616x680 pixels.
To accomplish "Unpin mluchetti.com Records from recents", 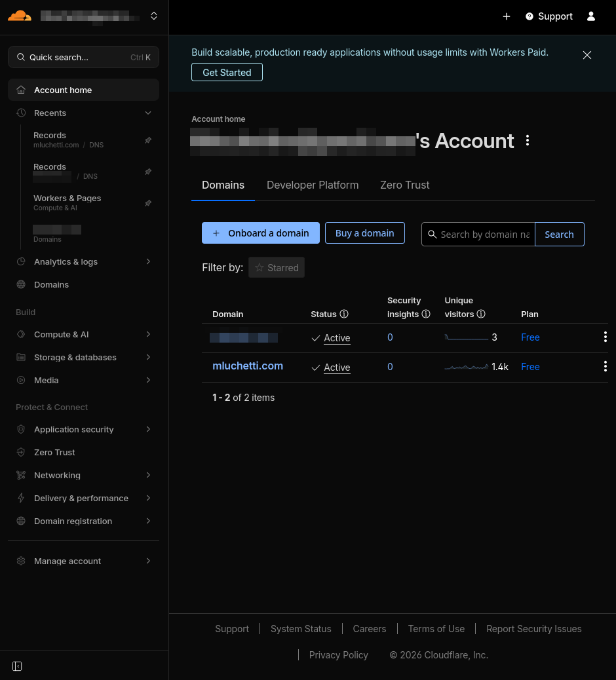I will pos(148,140).
